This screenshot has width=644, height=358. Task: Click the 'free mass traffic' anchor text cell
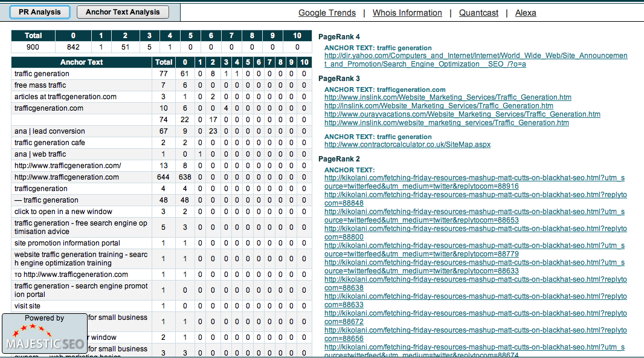(x=40, y=85)
